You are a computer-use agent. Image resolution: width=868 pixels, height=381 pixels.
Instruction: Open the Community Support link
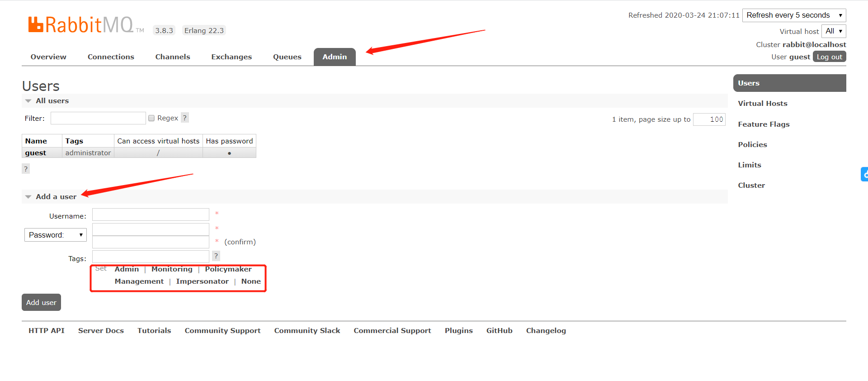(x=222, y=331)
